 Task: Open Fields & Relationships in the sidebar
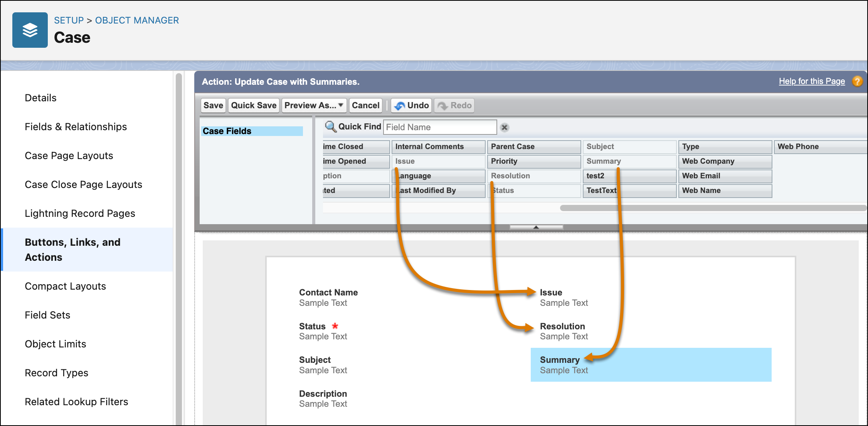(x=76, y=127)
